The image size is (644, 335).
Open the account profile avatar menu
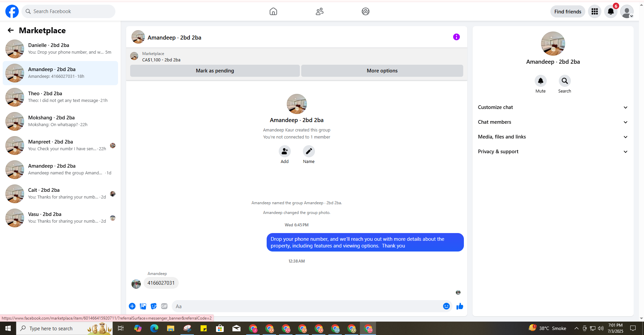point(627,11)
